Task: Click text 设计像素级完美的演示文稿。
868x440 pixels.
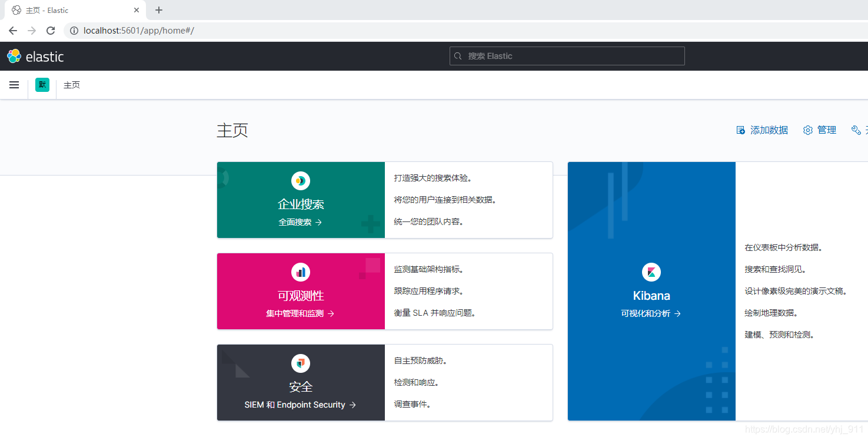Action: pos(796,291)
